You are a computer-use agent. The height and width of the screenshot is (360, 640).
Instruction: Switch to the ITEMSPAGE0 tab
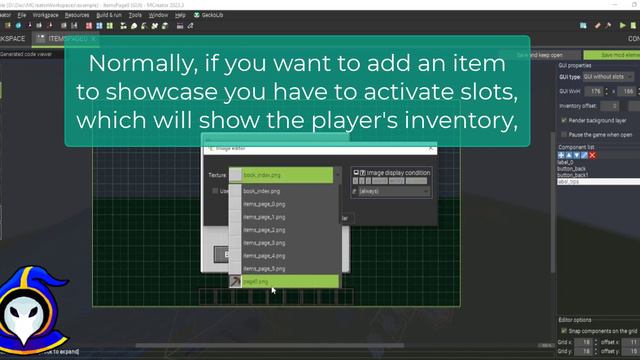(x=67, y=39)
